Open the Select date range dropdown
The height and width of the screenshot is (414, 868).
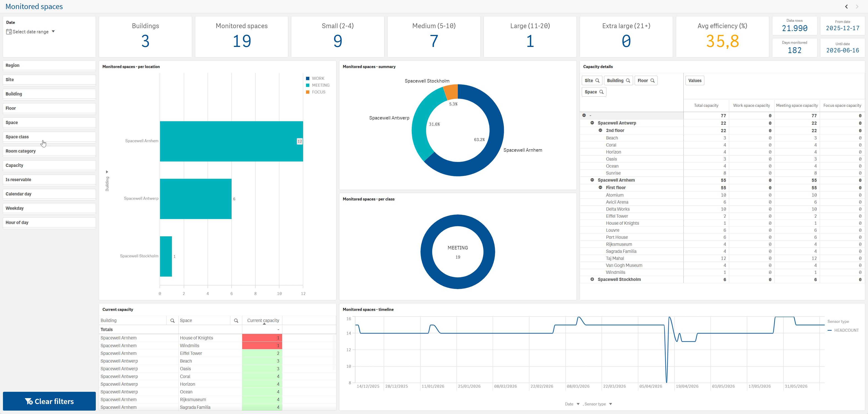31,32
